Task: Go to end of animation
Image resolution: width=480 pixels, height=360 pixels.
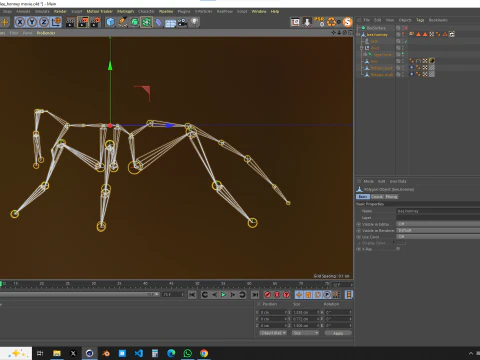Action: 255,295
